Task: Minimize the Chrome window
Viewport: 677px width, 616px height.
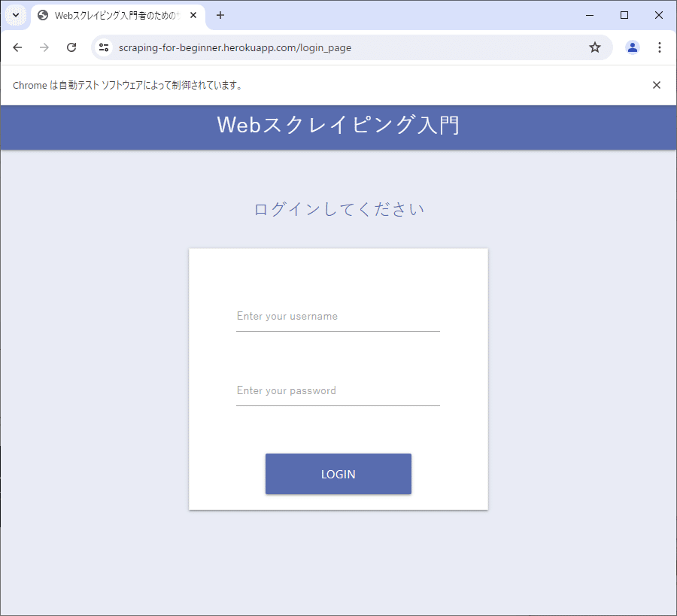Action: click(x=590, y=16)
